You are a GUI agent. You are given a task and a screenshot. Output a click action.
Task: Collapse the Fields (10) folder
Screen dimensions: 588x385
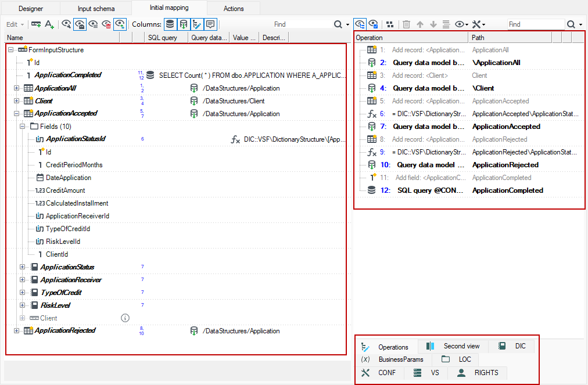[x=23, y=127]
